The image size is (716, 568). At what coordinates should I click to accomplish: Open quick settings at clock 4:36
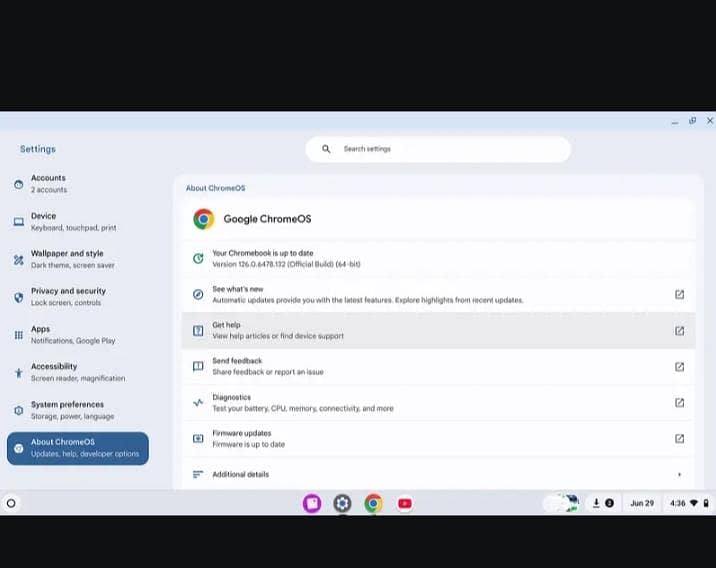coord(677,503)
